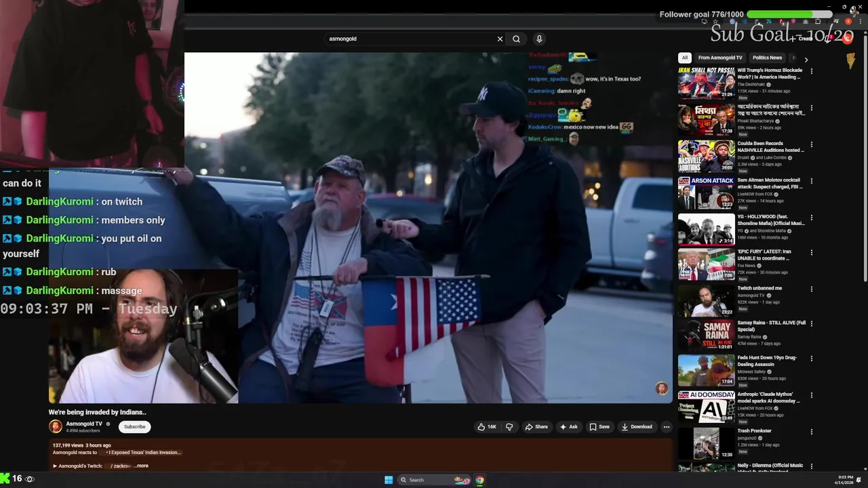The image size is (868, 488).
Task: Open the taskbar clock showing 9:03 PM
Action: [x=845, y=480]
